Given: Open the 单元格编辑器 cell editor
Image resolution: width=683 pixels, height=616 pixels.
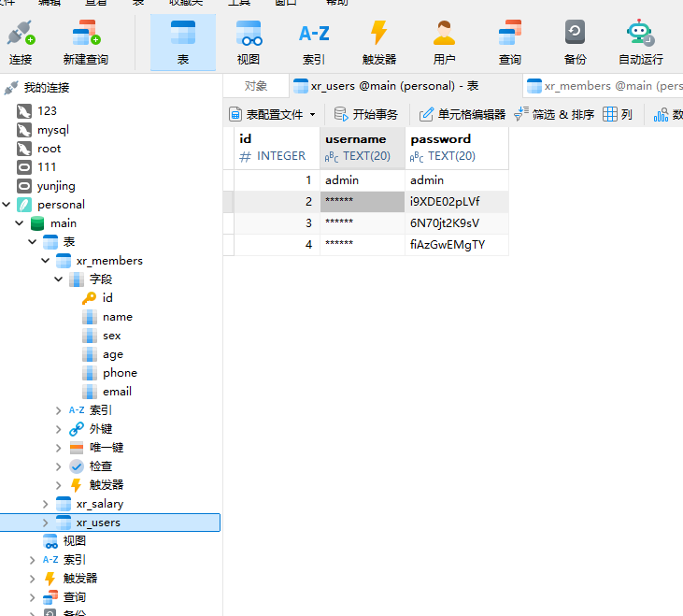Looking at the screenshot, I should click(462, 115).
